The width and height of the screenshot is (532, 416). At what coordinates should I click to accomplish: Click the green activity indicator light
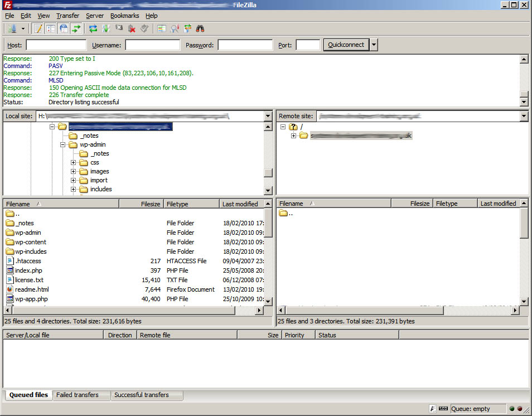(512, 409)
